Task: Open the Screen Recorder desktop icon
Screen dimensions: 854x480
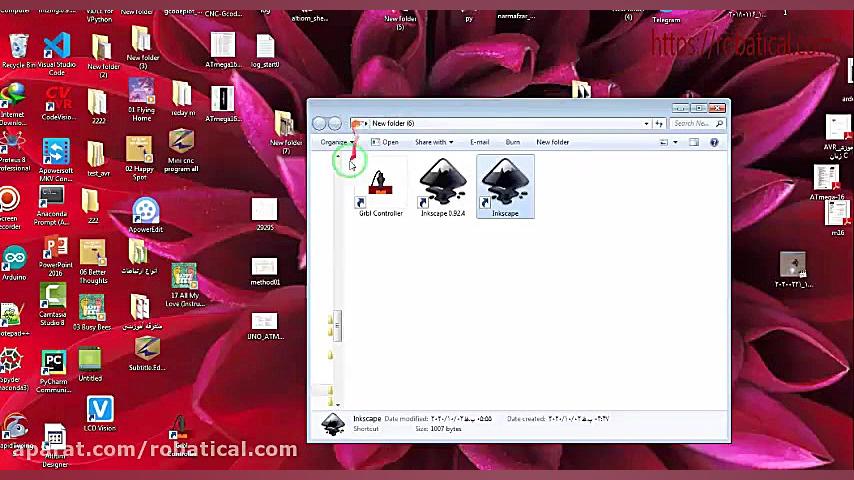Action: coord(10,208)
